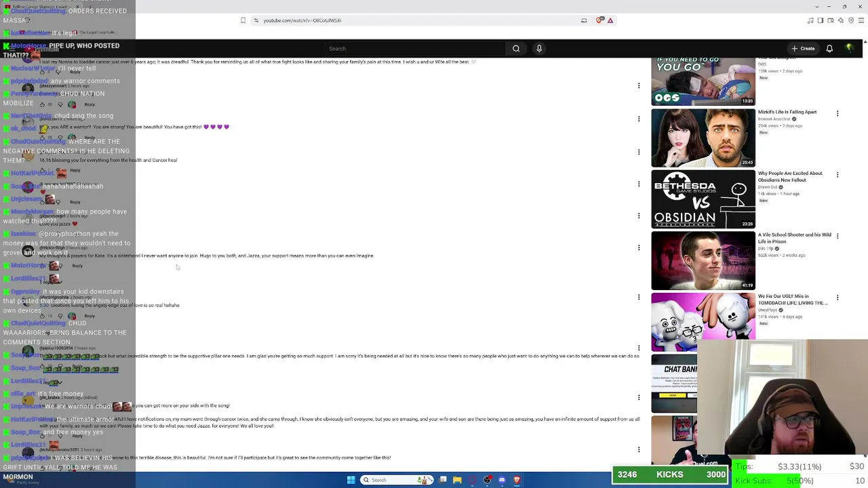Click the Brave Rewards triangle icon
The height and width of the screenshot is (488, 868).
click(610, 20)
